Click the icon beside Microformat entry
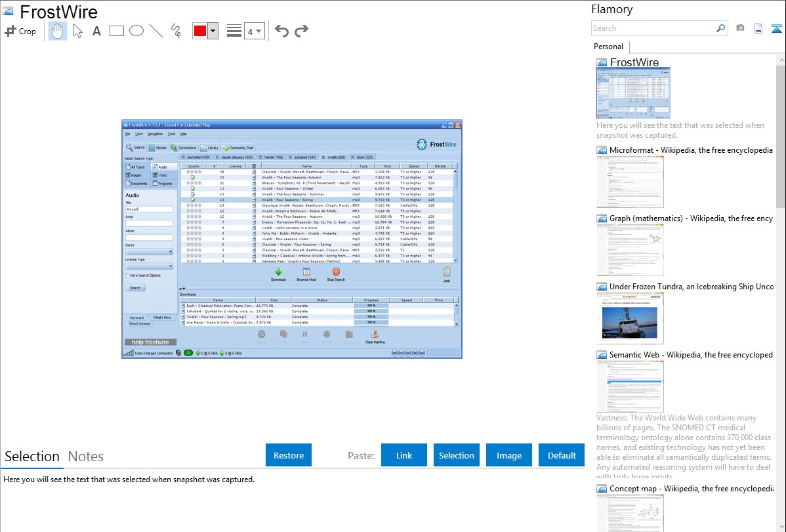This screenshot has width=786, height=532. pos(602,150)
